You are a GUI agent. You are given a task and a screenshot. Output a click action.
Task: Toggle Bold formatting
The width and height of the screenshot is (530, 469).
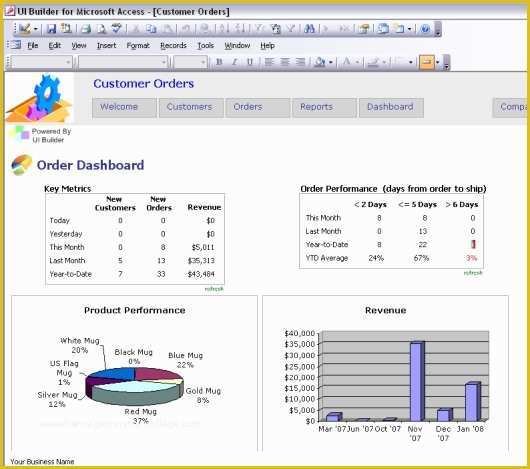tap(219, 62)
